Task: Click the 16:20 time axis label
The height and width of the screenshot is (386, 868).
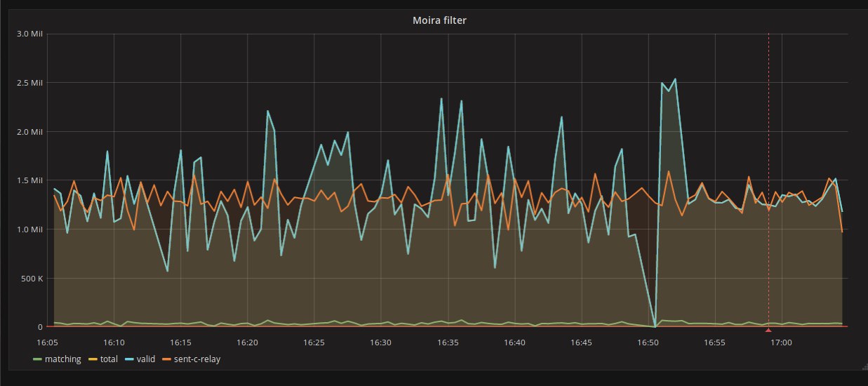Action: [247, 342]
